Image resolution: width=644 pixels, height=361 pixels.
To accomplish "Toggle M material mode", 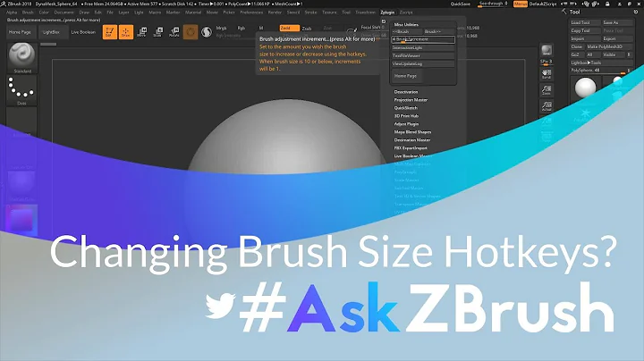I will pos(261,28).
